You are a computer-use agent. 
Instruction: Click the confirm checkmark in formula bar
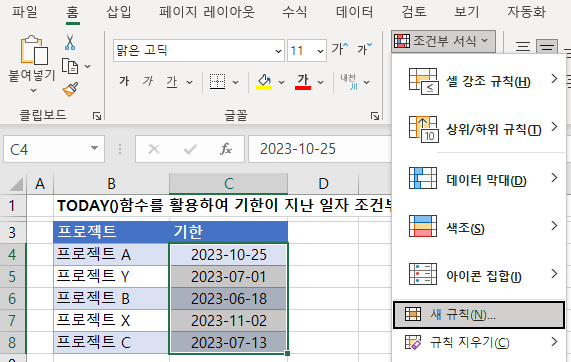(190, 149)
